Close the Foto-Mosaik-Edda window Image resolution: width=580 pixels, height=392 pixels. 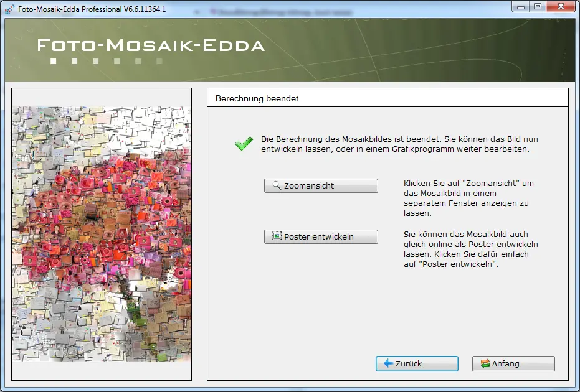tap(561, 7)
